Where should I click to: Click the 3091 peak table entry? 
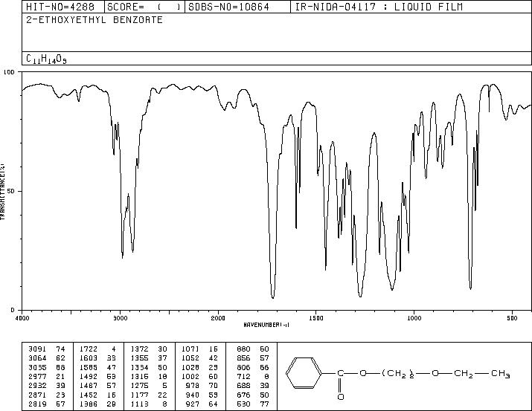click(47, 349)
